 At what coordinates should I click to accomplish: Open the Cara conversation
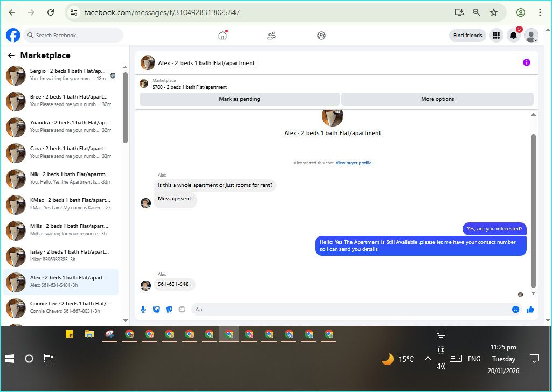pyautogui.click(x=61, y=153)
